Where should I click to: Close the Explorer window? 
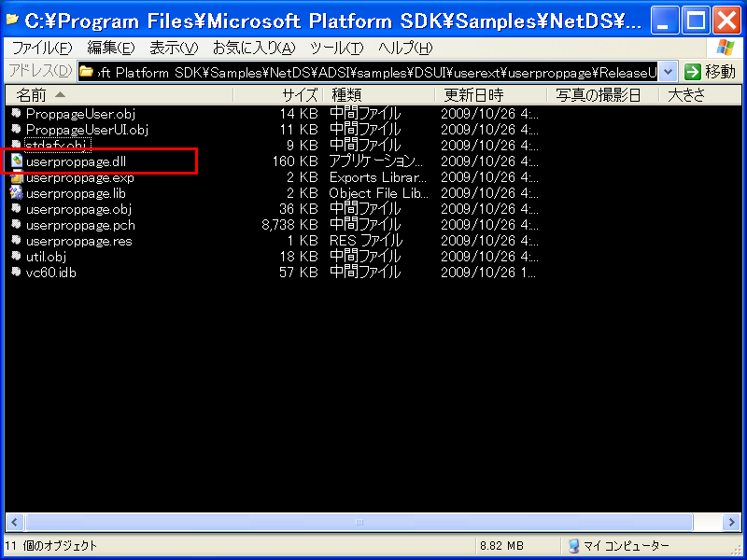[x=727, y=21]
